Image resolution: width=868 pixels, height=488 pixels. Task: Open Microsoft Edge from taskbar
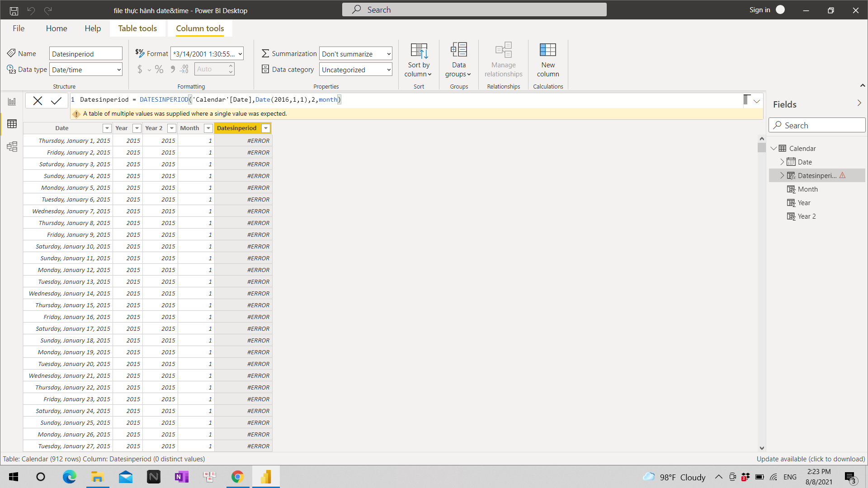[x=69, y=477]
